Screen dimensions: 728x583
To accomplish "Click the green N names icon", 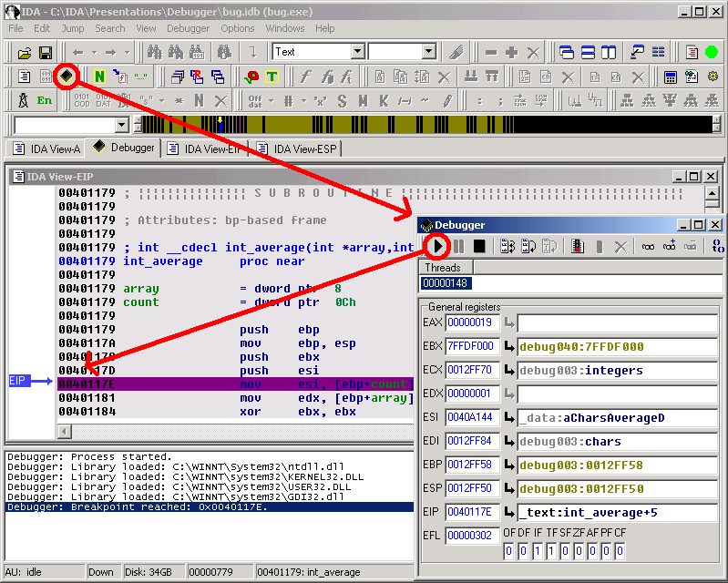I will [x=99, y=77].
